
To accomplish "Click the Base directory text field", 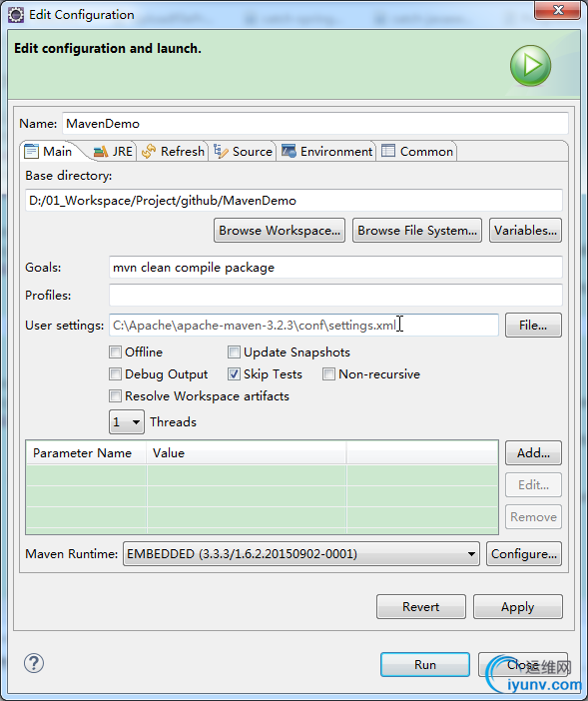I will [x=294, y=201].
